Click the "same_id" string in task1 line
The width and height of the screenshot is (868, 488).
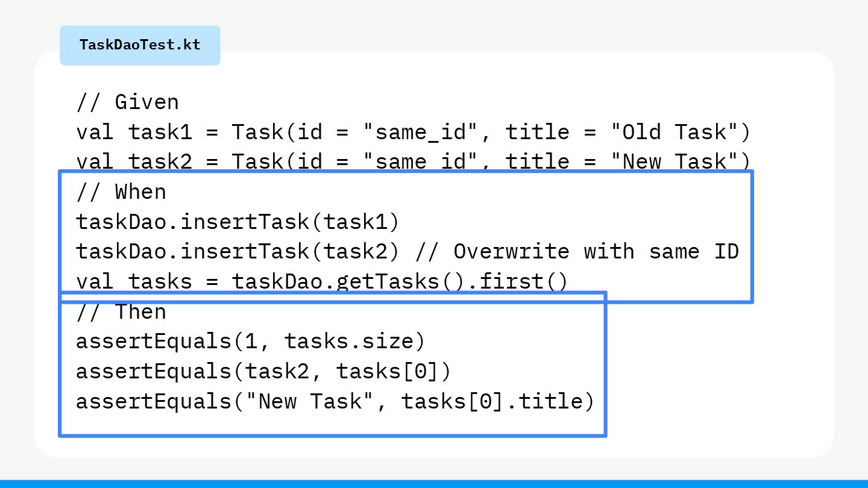(x=414, y=132)
